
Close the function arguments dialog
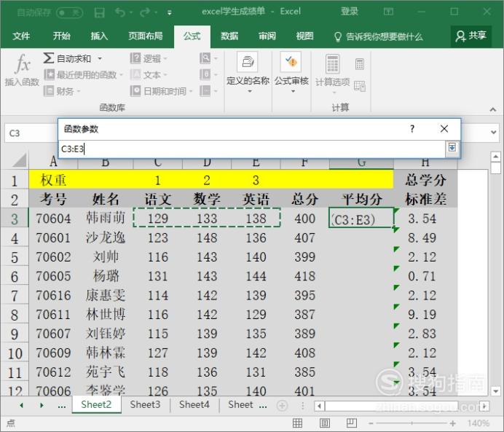click(x=444, y=129)
